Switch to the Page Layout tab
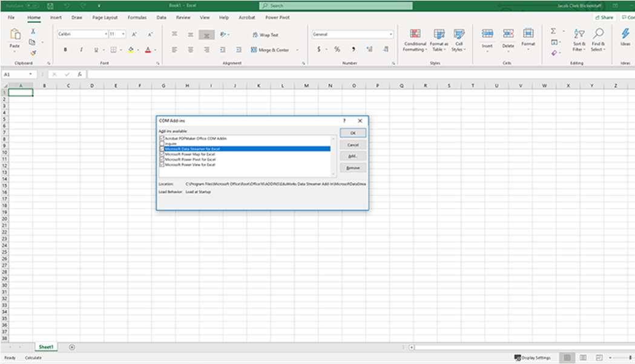 pyautogui.click(x=105, y=18)
